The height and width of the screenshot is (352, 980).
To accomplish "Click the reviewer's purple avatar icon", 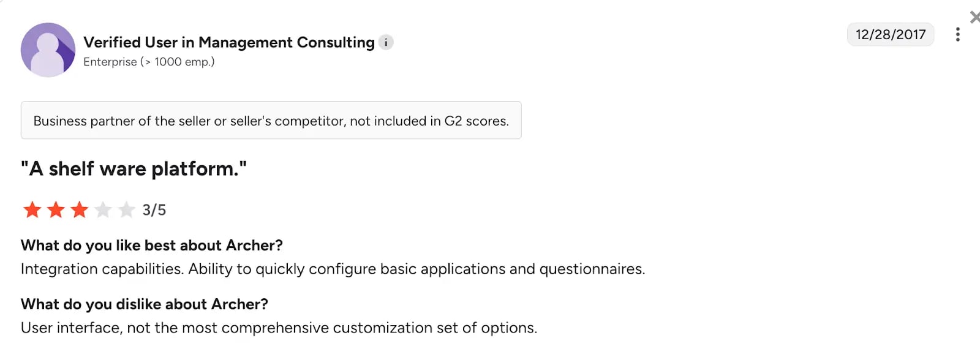I will click(x=48, y=50).
